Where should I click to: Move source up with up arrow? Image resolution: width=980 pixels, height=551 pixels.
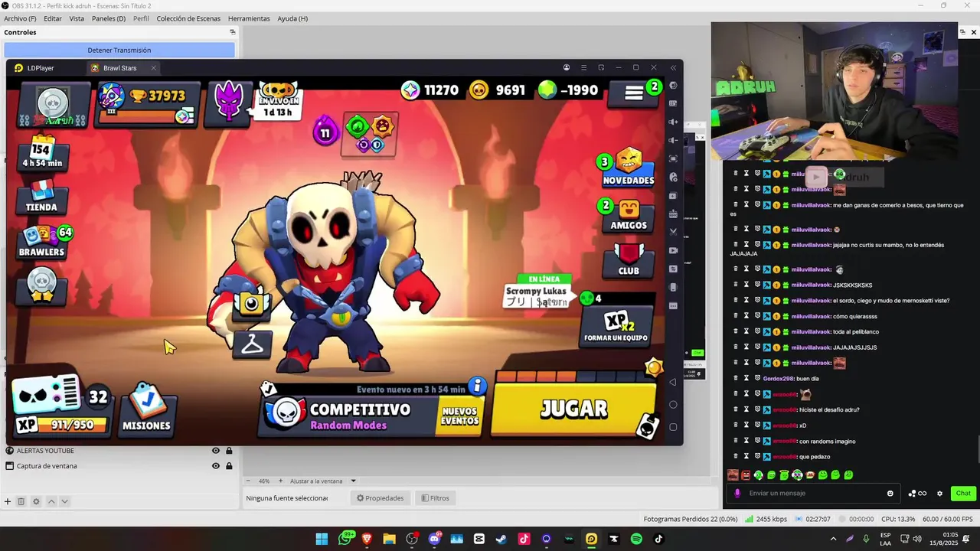click(x=51, y=501)
